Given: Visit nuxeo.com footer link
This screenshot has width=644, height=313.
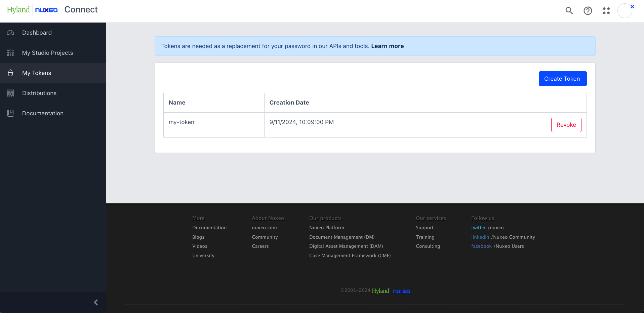Looking at the screenshot, I should (x=264, y=228).
